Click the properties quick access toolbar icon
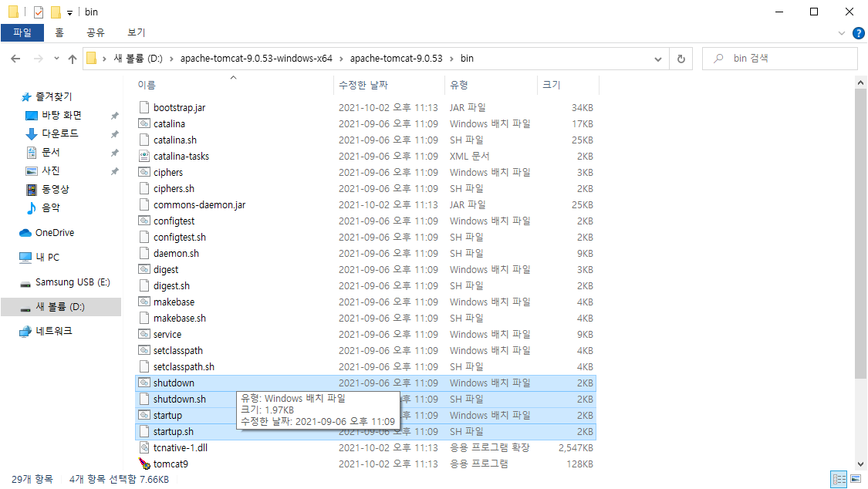Viewport: 868px width, 489px height. click(x=39, y=12)
